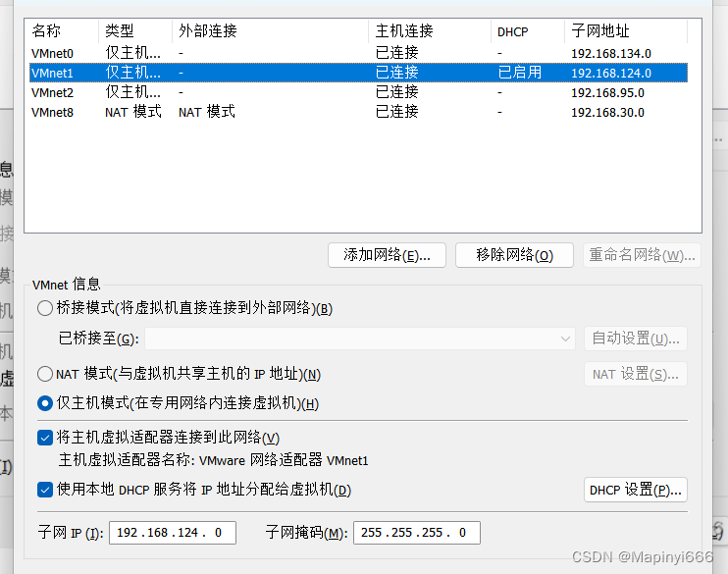This screenshot has height=574, width=728.
Task: Open the 已桥接至 dropdown
Action: point(360,339)
